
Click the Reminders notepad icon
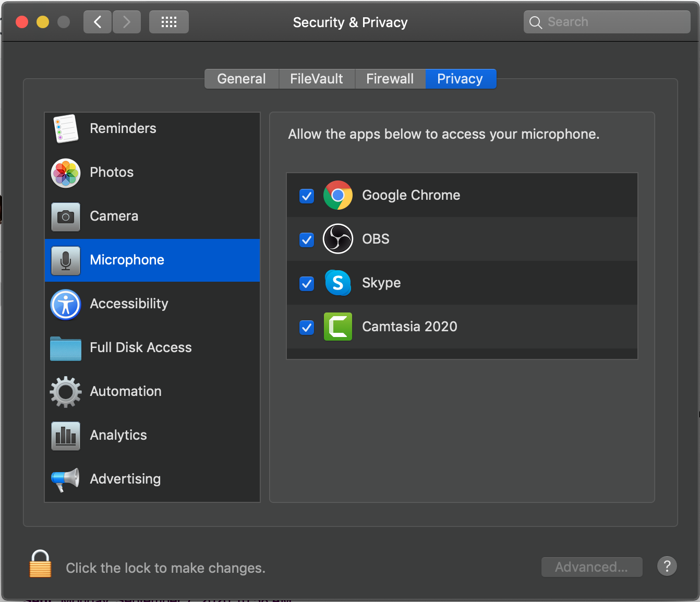click(x=66, y=128)
